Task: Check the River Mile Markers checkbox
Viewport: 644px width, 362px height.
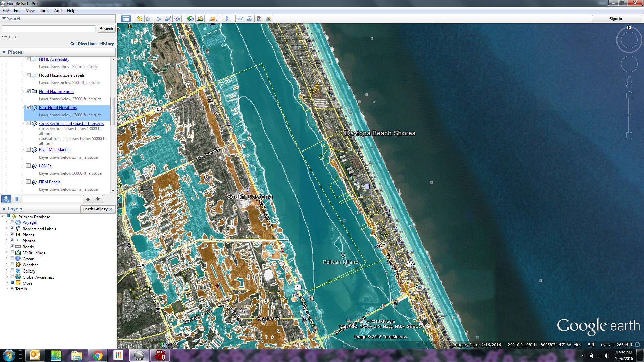Action: [28, 149]
